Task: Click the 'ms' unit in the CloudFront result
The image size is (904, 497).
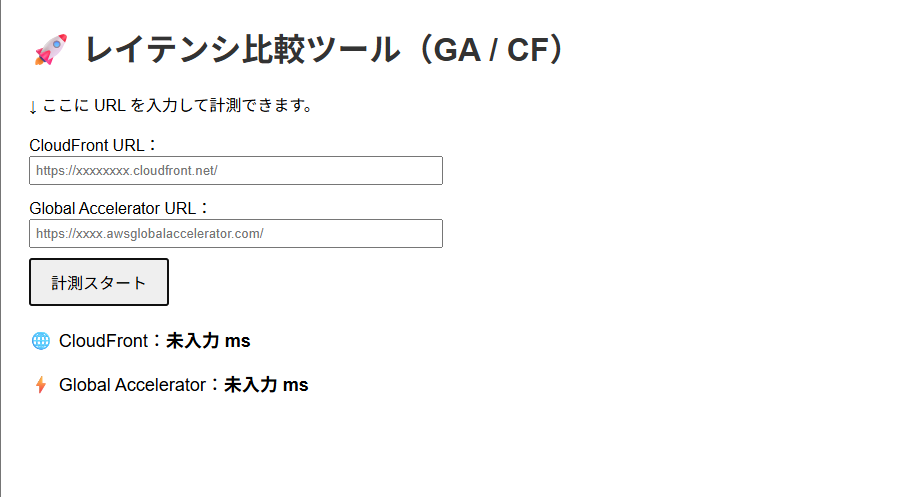Action: coord(238,341)
